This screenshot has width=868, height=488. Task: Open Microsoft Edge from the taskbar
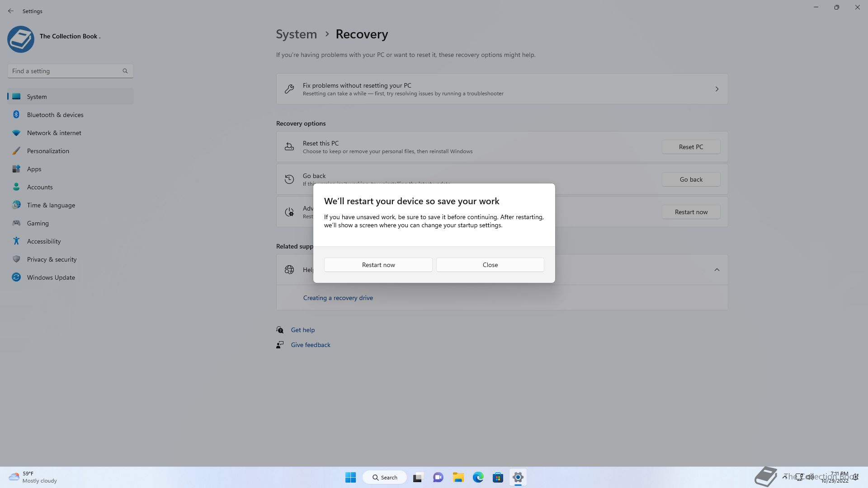(478, 477)
